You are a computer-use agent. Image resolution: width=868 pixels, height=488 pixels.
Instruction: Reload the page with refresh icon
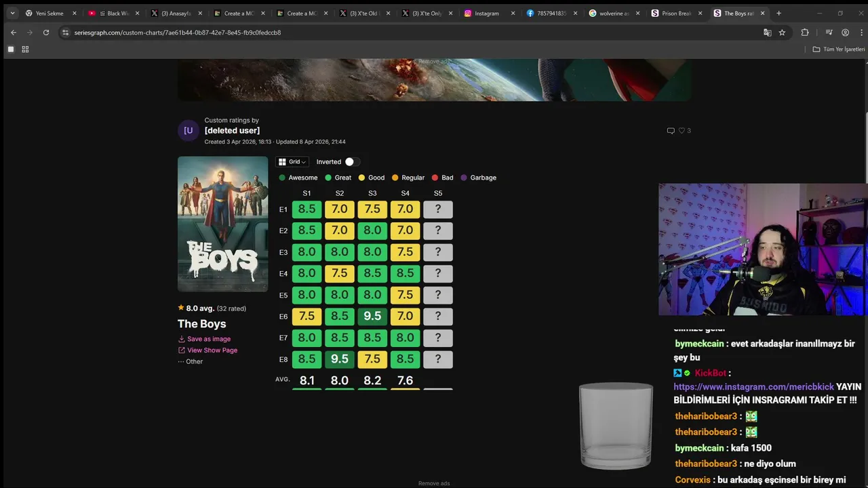[46, 33]
